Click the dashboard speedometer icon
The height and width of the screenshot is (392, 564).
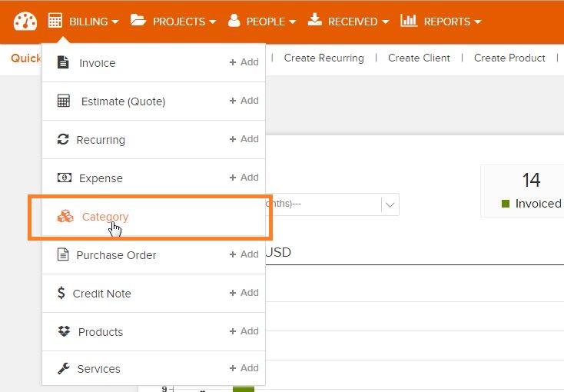pyautogui.click(x=25, y=22)
